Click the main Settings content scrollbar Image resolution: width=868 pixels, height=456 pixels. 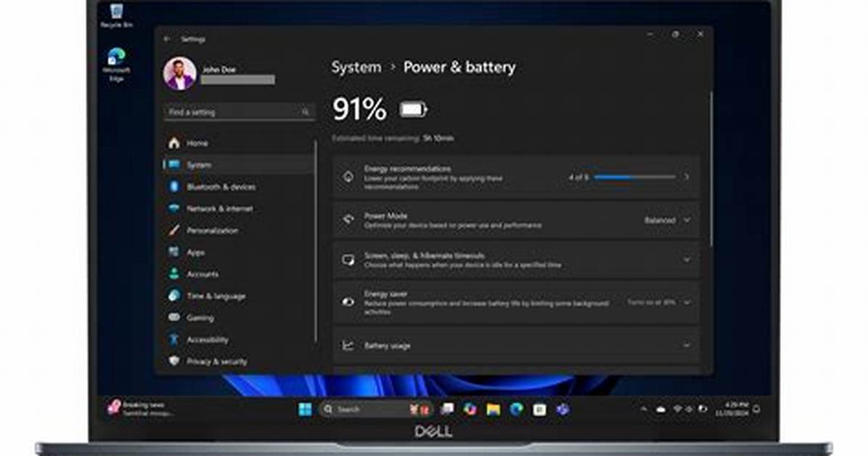711,169
